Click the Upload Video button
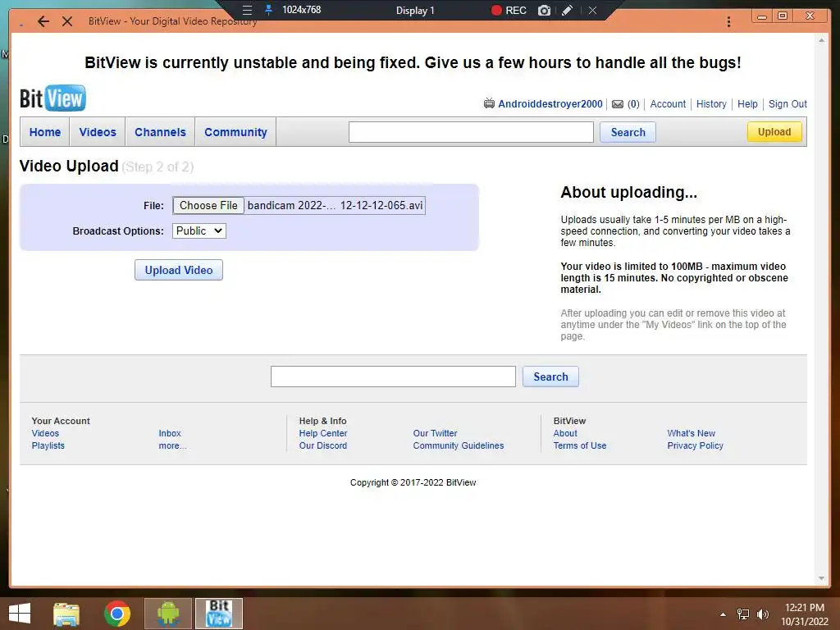 pos(178,270)
